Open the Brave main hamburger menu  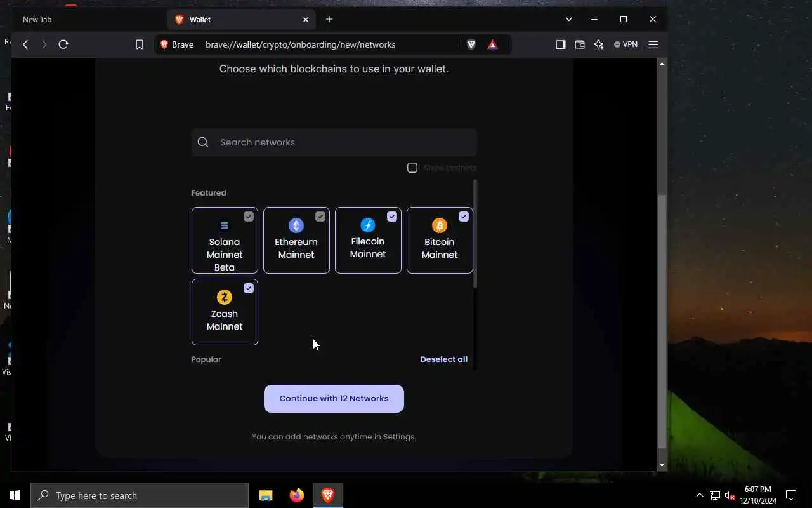pyautogui.click(x=653, y=44)
